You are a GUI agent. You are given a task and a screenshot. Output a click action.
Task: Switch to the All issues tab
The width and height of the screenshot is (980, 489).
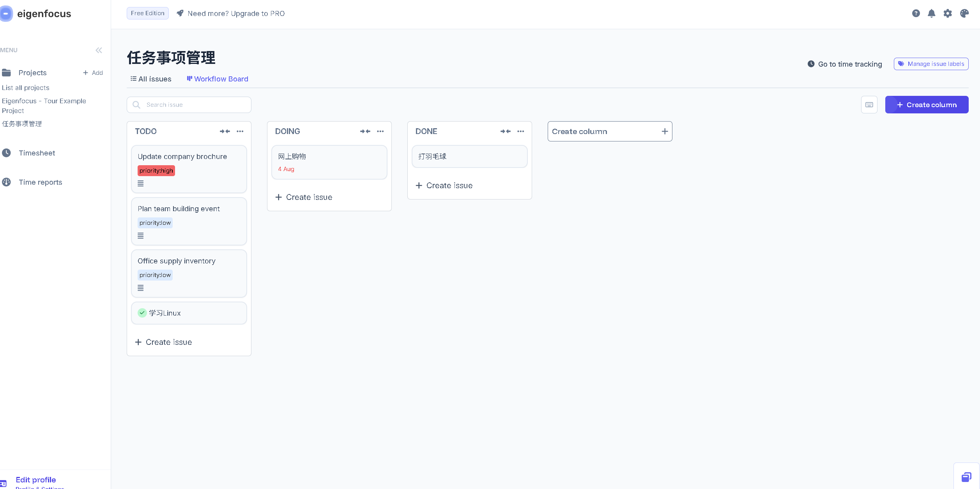coord(151,79)
